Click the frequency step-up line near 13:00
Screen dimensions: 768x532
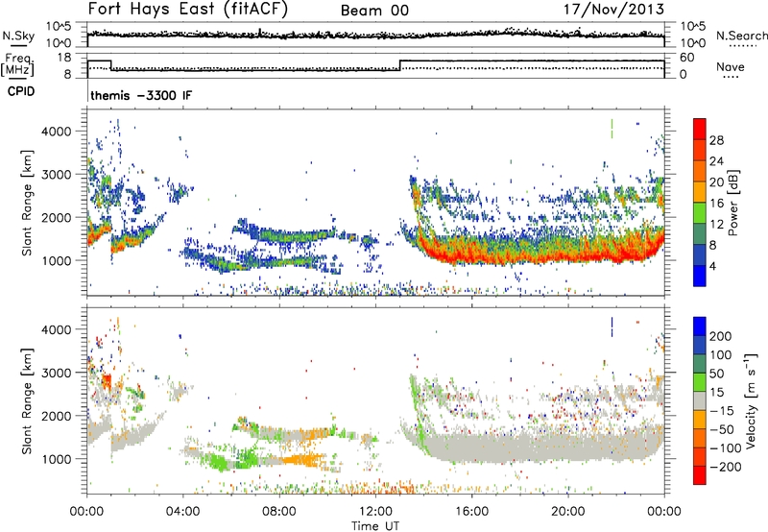(x=400, y=65)
